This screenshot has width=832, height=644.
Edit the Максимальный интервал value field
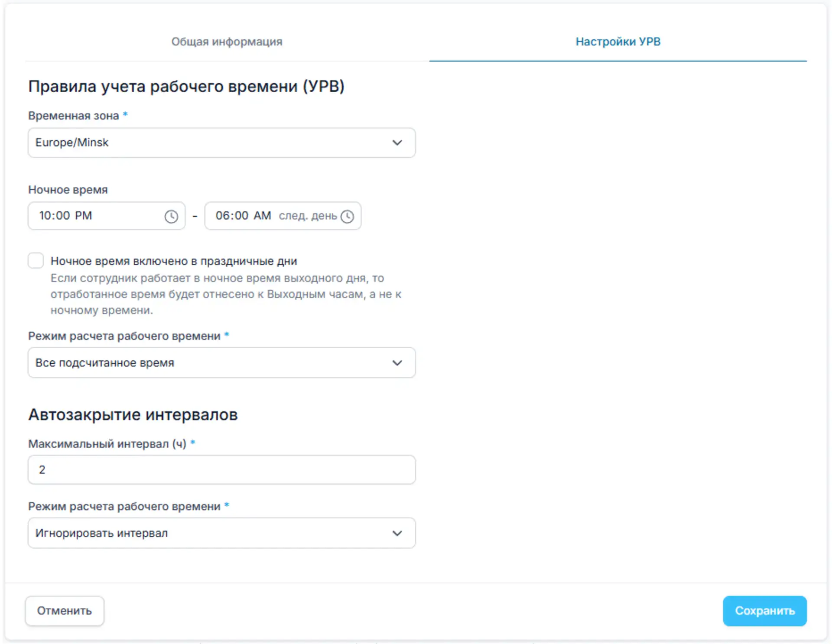pos(221,469)
